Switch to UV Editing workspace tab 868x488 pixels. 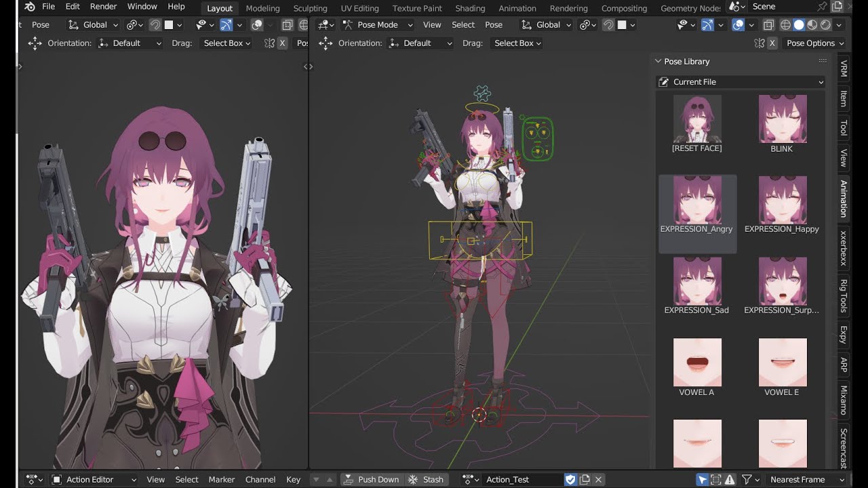(359, 8)
